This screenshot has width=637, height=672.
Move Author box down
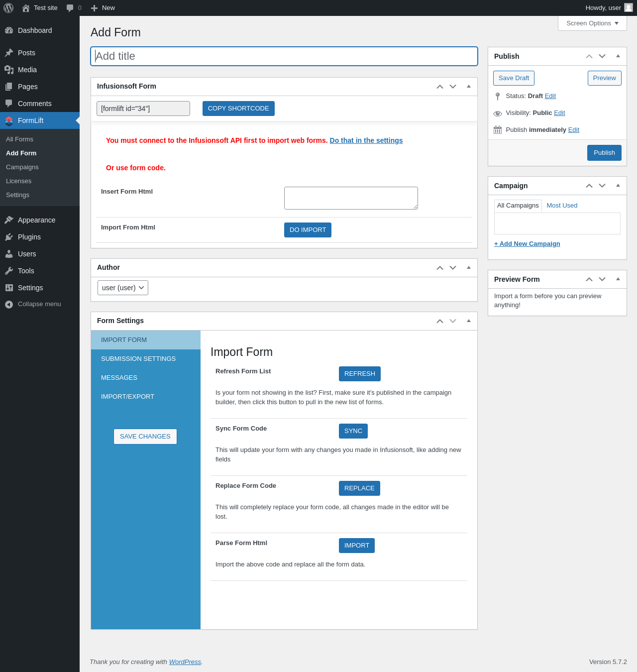coord(453,268)
